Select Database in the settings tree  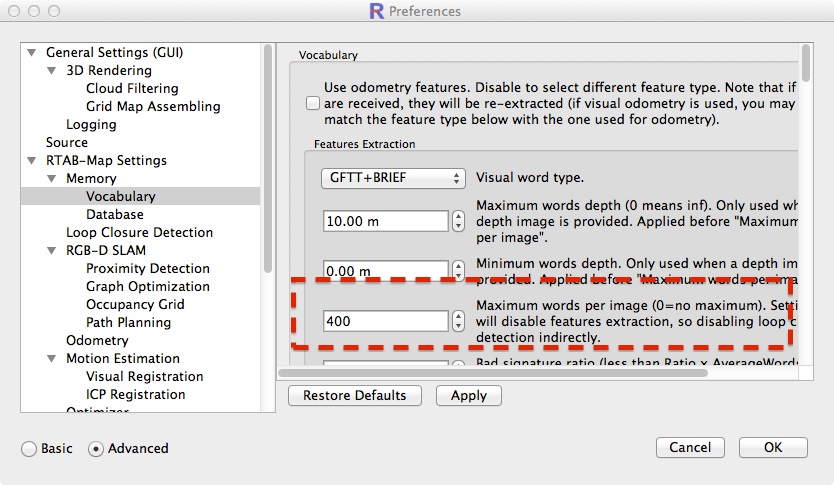pos(114,214)
